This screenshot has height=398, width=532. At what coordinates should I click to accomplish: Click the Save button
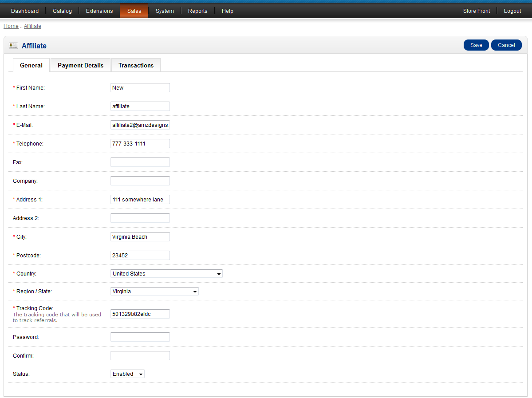click(x=476, y=45)
